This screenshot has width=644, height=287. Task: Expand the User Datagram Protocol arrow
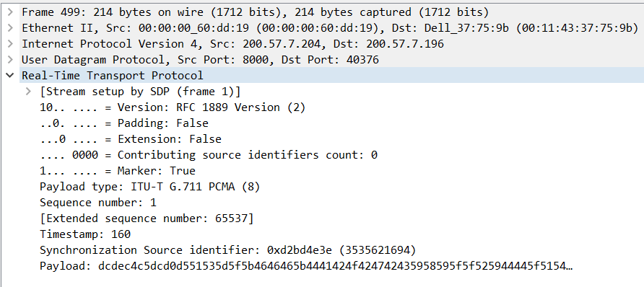[10, 60]
